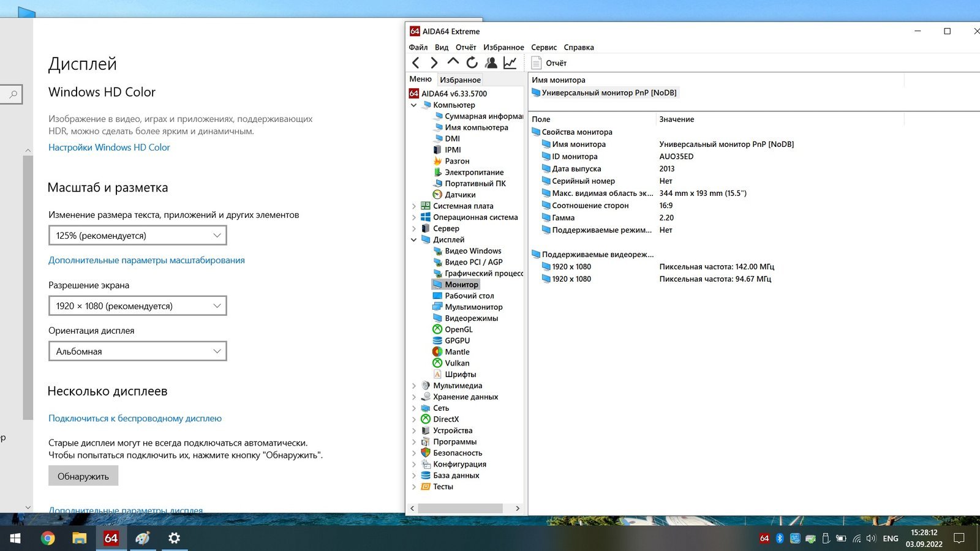Viewport: 980px width, 551px height.
Task: Open the Сервис menu
Action: (x=544, y=47)
